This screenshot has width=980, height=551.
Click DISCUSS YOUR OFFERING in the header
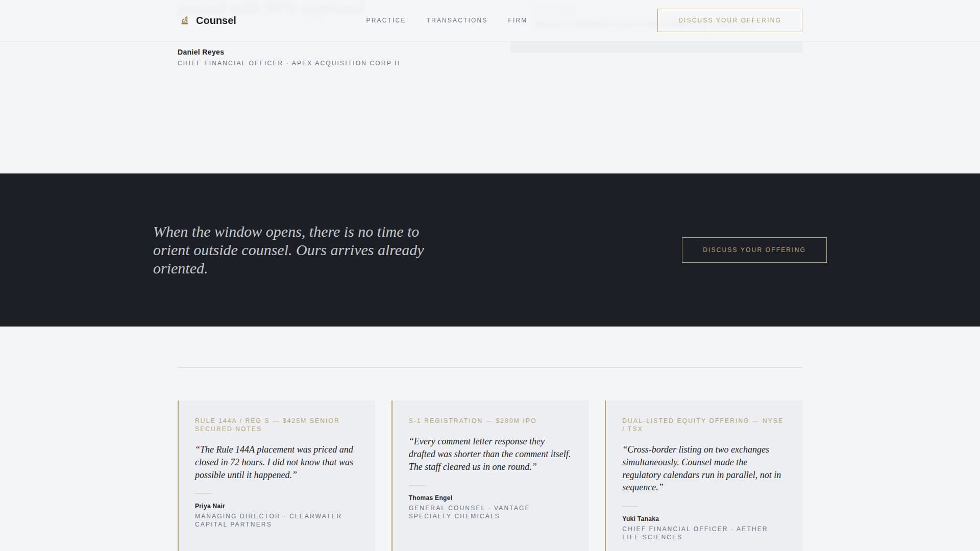[x=729, y=20]
